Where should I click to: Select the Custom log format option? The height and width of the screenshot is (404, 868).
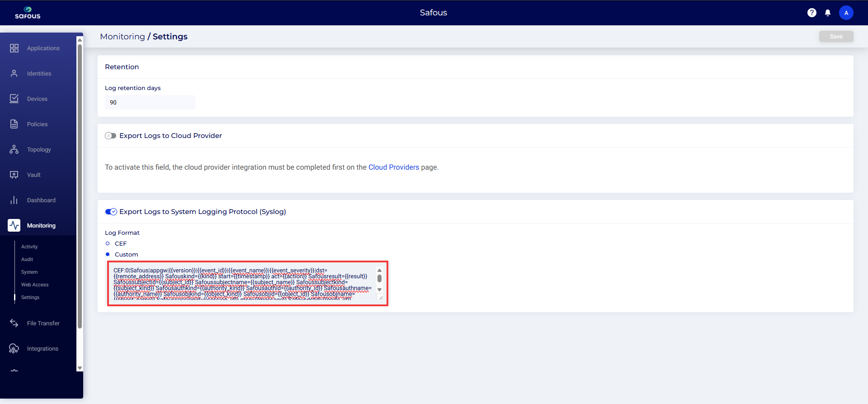coord(108,254)
